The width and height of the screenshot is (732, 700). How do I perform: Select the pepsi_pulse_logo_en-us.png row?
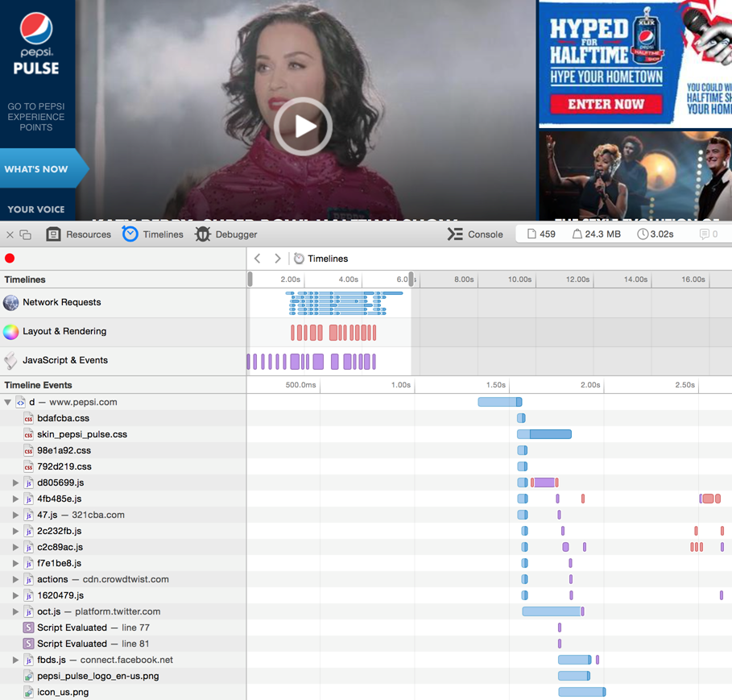pos(123,676)
